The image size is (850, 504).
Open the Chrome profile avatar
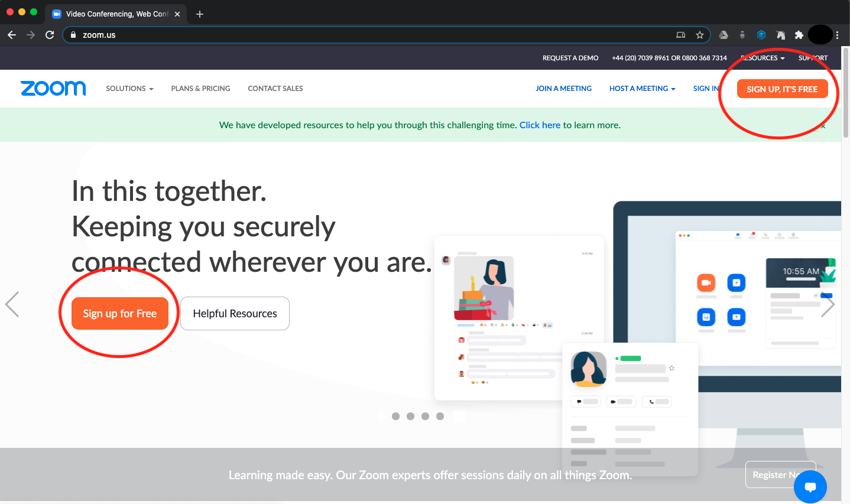820,35
